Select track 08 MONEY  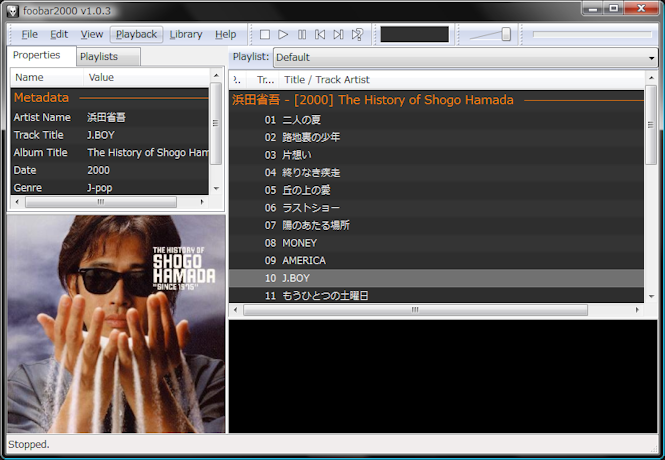[x=436, y=243]
